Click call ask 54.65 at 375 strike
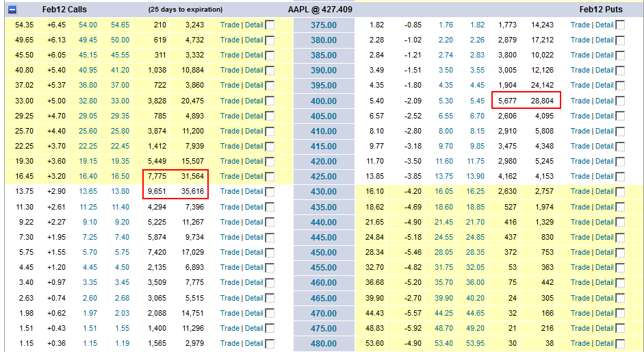Image resolution: width=644 pixels, height=352 pixels. point(120,25)
